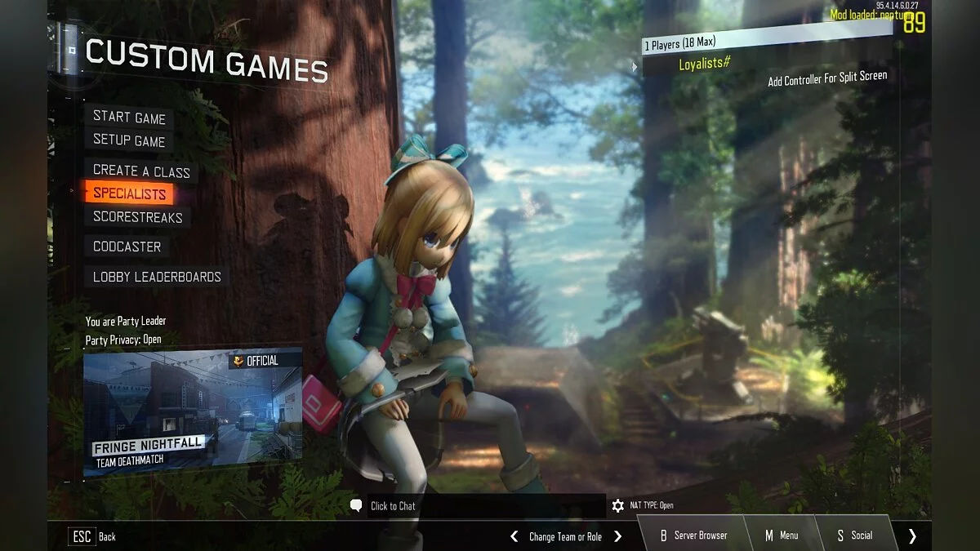Open the CoDcaster settings
The height and width of the screenshot is (551, 980).
point(127,246)
